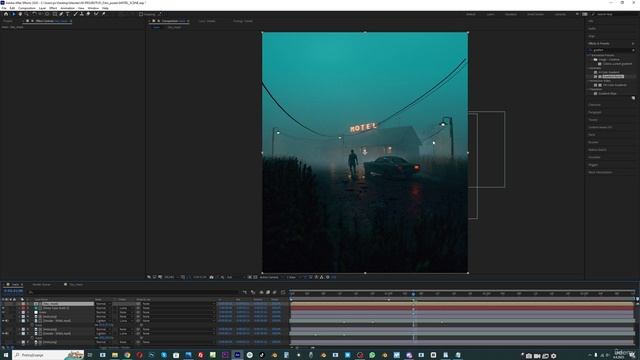
Task: Open blending mode dropdown of top selected layer
Action: coord(103,304)
